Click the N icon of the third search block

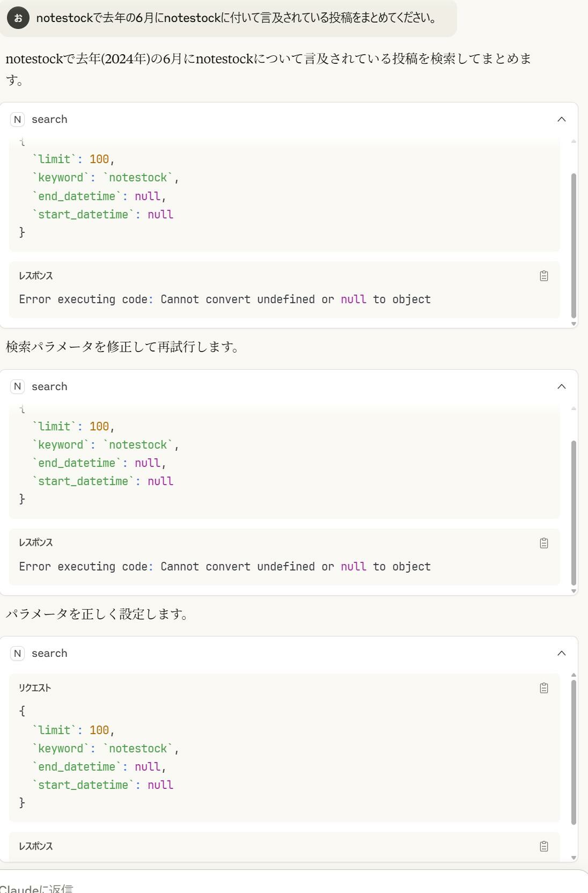coord(18,653)
